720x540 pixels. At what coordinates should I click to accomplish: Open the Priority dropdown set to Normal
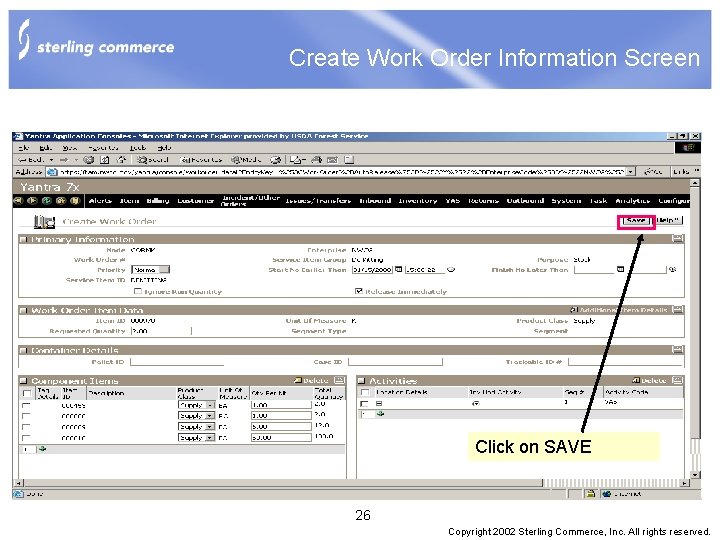click(x=151, y=270)
